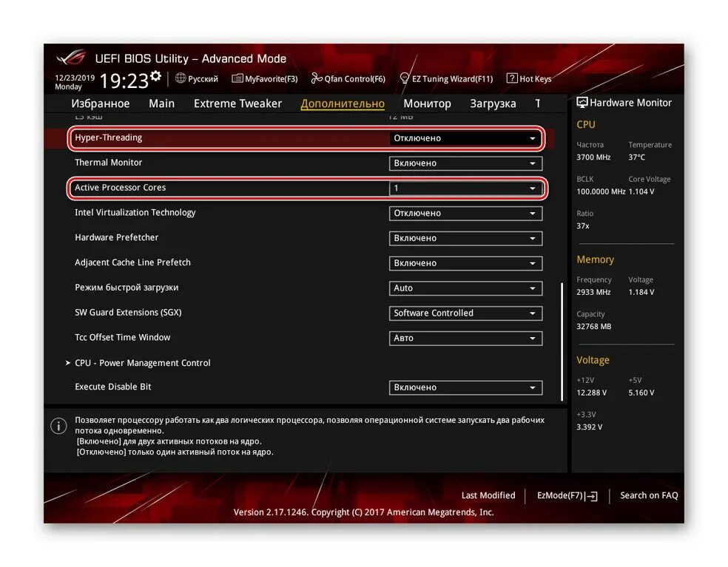728x567 pixels.
Task: Open the Tcc Offset Time Window dropdown
Action: (x=465, y=339)
